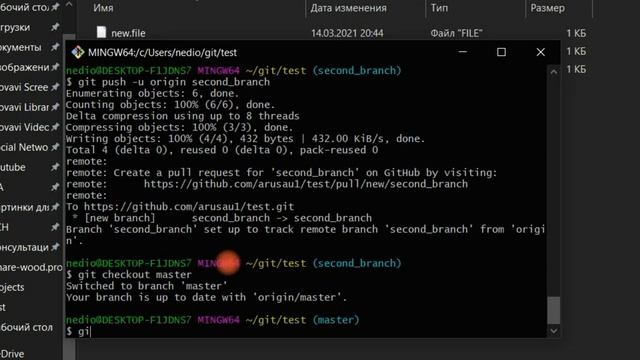The image size is (640, 360).
Task: Minimize the MINGW64 terminal window
Action: coord(462,52)
